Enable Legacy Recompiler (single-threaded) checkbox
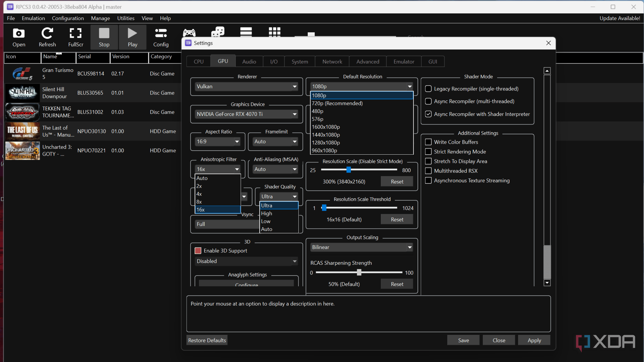The width and height of the screenshot is (644, 362). (428, 89)
